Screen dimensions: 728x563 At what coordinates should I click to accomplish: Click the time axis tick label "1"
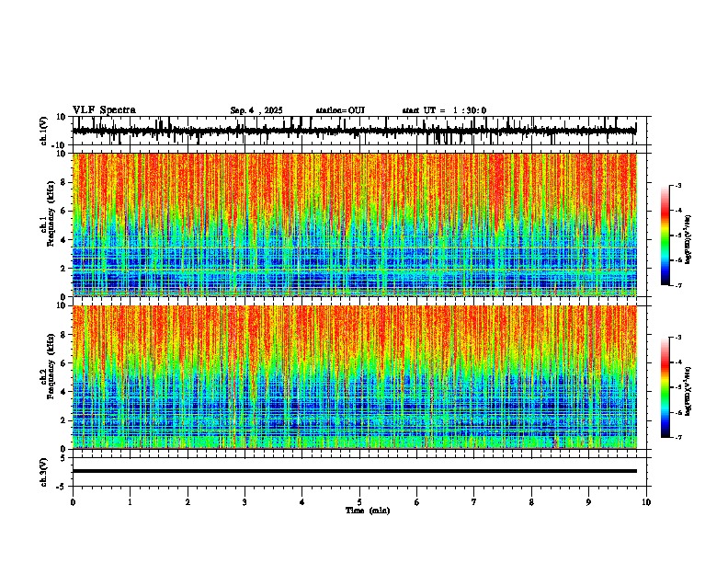[x=130, y=502]
